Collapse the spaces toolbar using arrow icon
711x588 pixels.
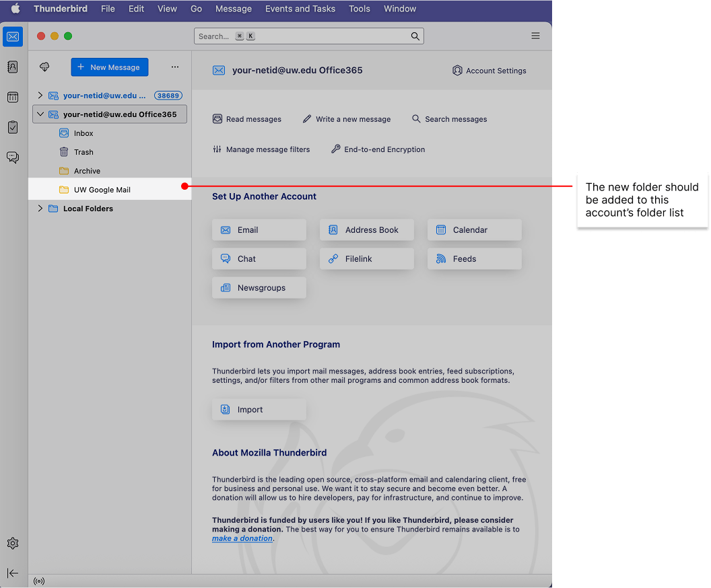point(12,573)
